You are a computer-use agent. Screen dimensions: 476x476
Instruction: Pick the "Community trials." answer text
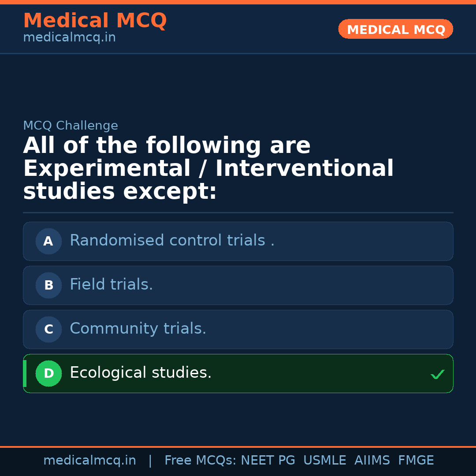[138, 329]
